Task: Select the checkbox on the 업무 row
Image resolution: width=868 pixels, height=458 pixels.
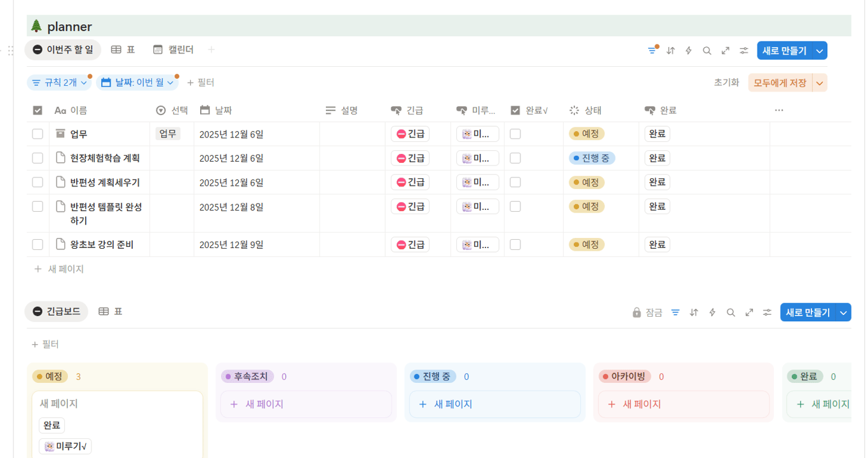Action: point(37,134)
